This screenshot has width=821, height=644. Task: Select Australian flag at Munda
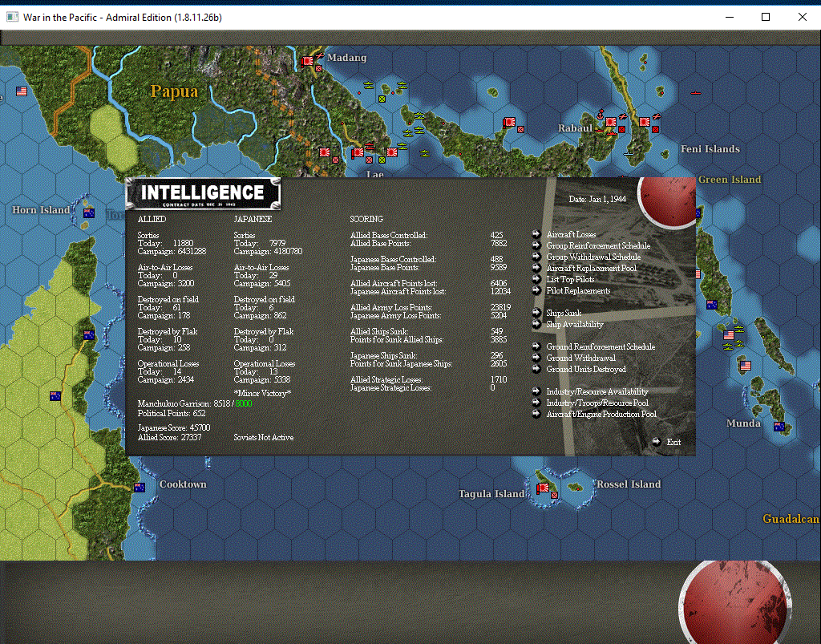pyautogui.click(x=779, y=427)
